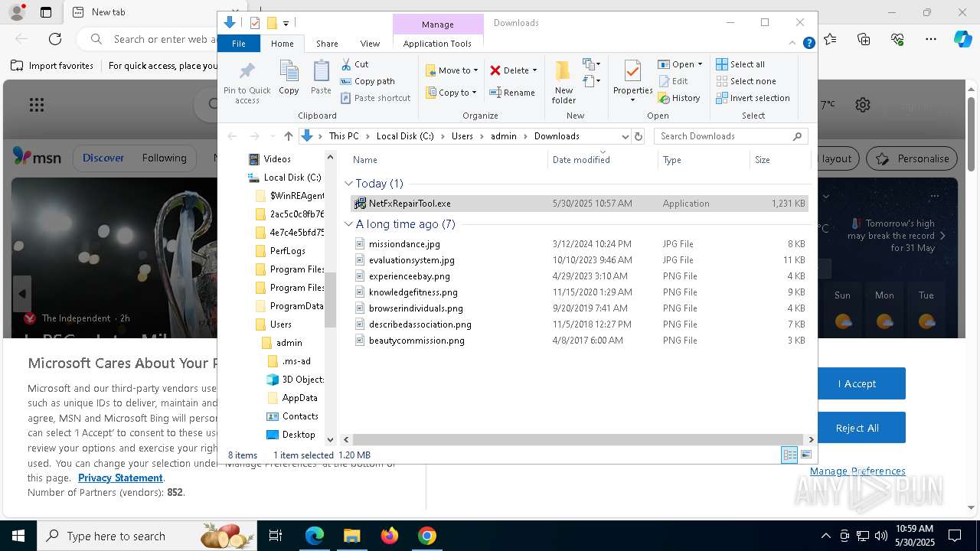Open Quick Access Toolbar customize dropdown

(286, 23)
